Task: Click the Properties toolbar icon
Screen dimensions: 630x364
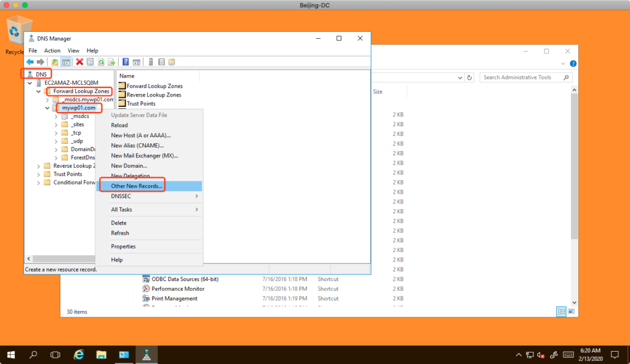Action: (90, 62)
